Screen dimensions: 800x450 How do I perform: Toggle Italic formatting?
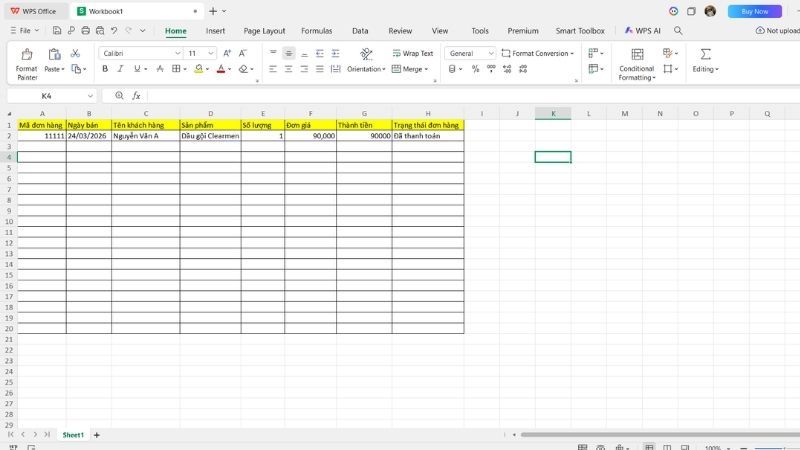point(120,69)
